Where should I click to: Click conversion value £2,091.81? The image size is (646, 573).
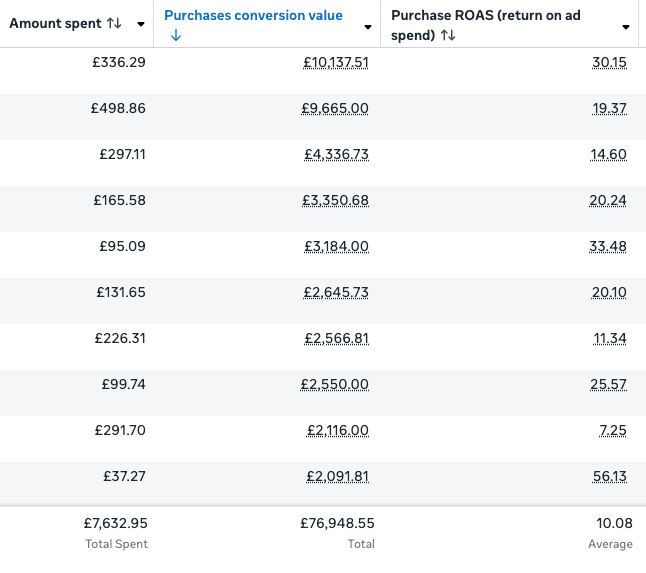coord(337,476)
